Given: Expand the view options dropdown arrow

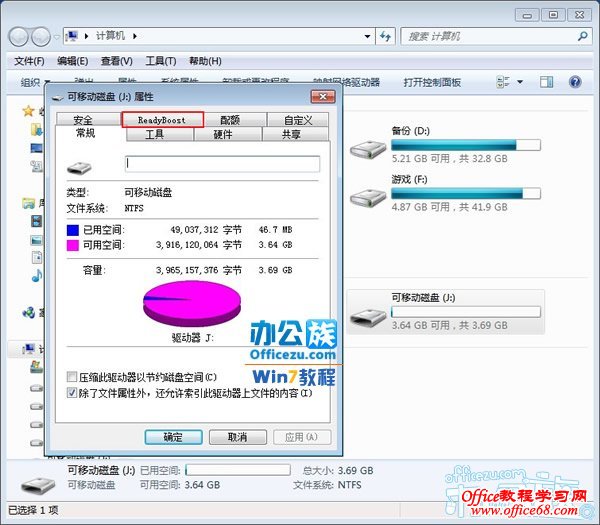Looking at the screenshot, I should 520,82.
